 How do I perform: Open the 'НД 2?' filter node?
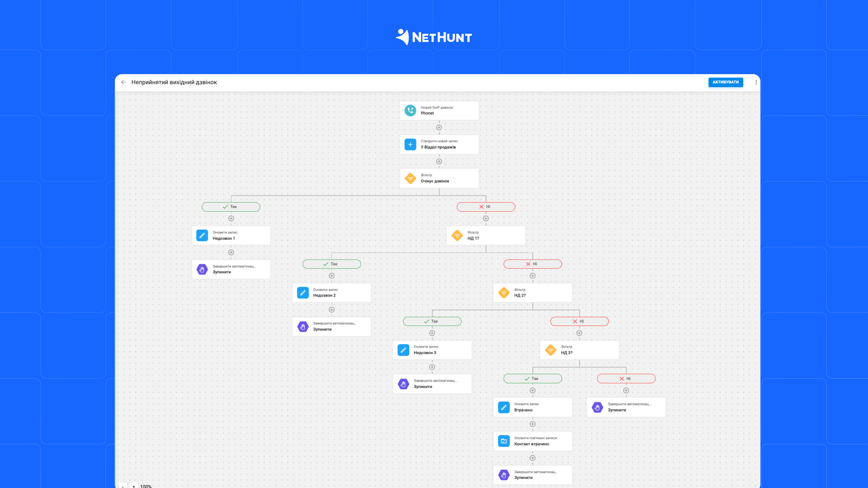pyautogui.click(x=533, y=293)
